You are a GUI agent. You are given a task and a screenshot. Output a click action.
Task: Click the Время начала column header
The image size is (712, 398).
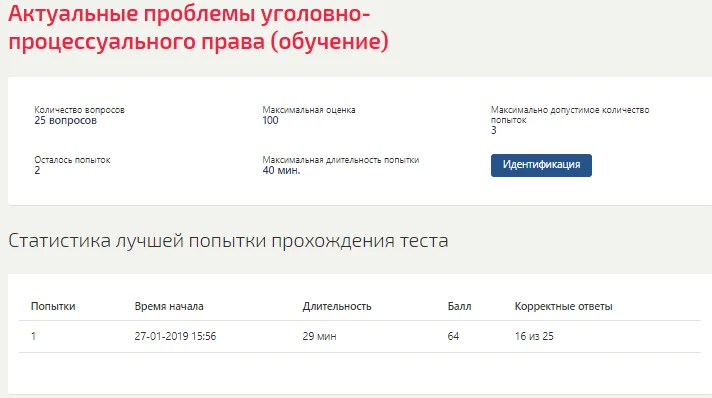coord(169,306)
